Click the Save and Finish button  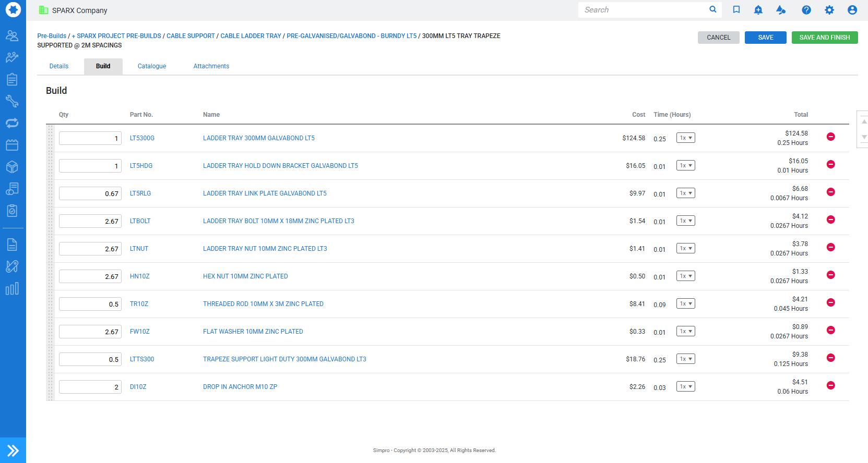pyautogui.click(x=824, y=38)
